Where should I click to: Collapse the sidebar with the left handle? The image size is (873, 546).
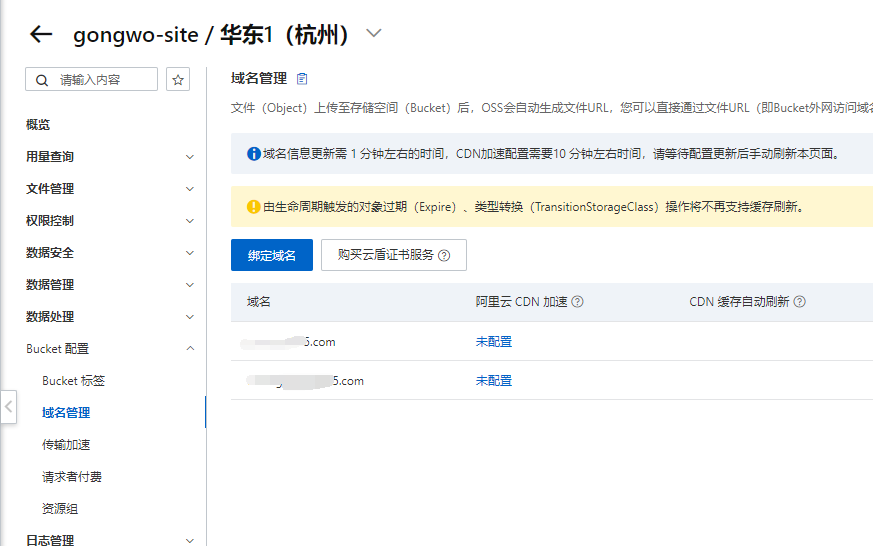point(8,407)
